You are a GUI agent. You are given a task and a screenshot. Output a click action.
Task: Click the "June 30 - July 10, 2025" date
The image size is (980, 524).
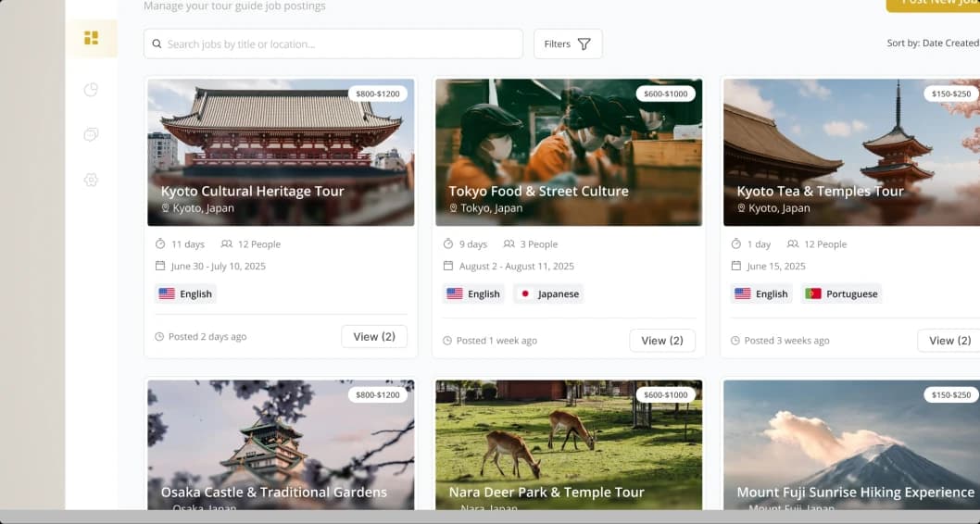[218, 266]
